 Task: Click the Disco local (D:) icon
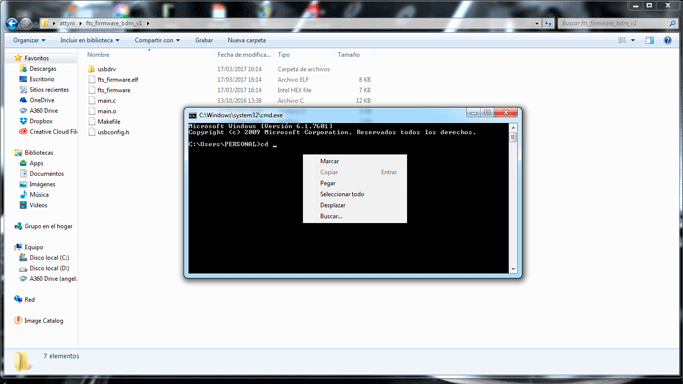point(23,269)
